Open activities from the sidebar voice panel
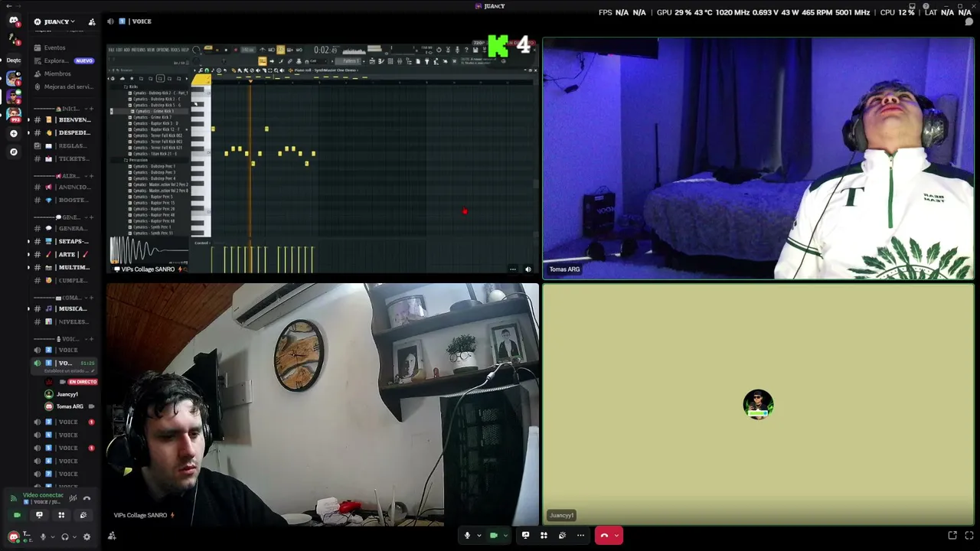 61,515
